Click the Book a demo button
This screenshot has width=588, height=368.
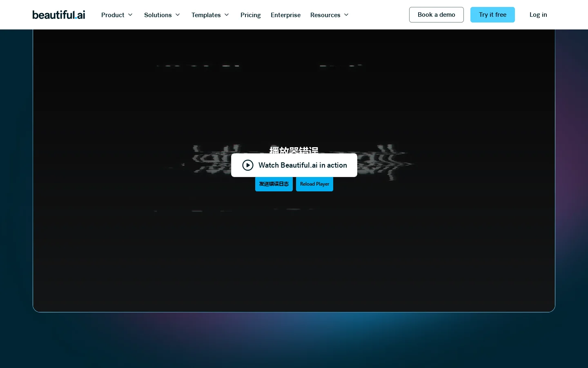[x=437, y=15]
